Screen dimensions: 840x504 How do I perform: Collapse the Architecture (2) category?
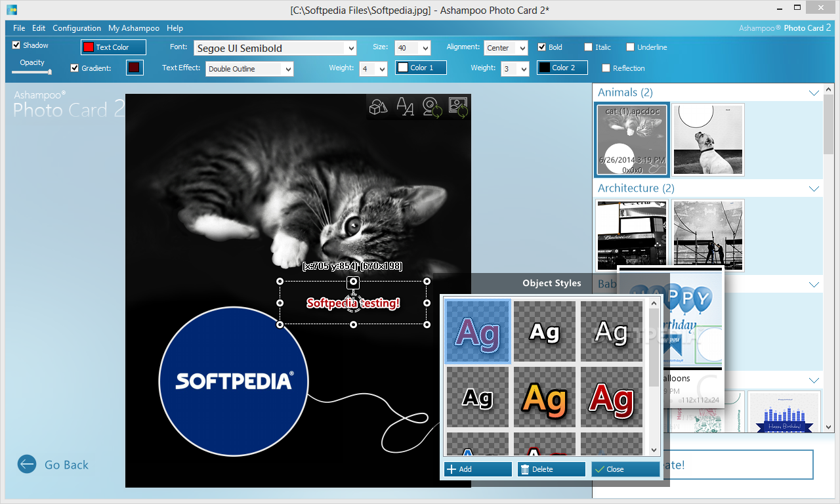[814, 189]
